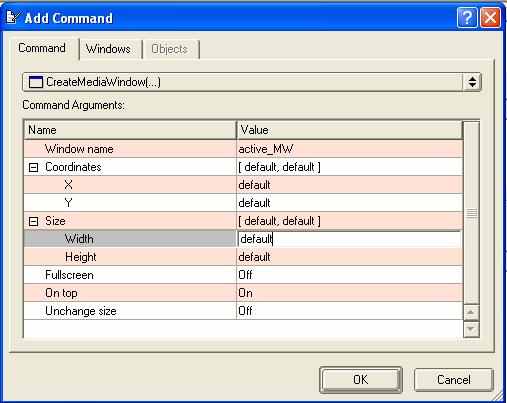Click the OK button
This screenshot has height=403, width=507.
(361, 380)
